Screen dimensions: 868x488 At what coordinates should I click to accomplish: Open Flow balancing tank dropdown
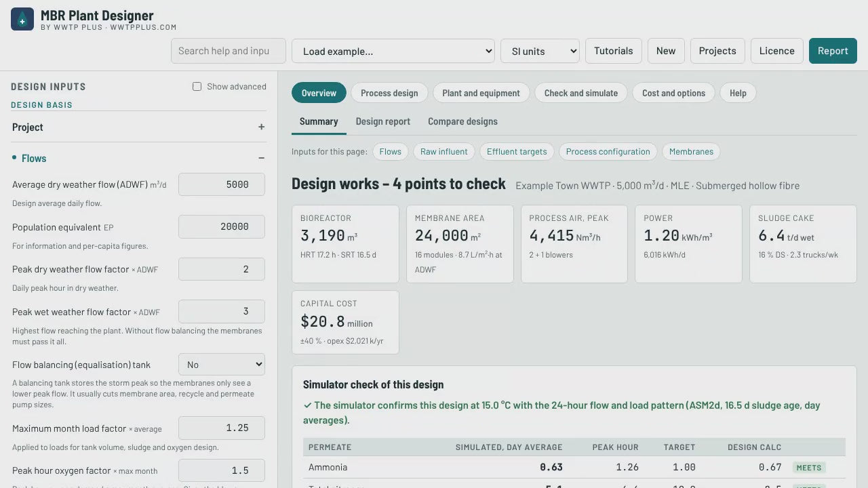[222, 365]
